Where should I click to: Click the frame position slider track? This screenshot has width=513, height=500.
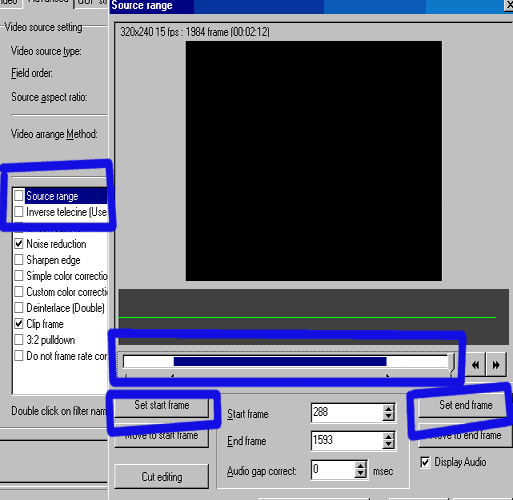tap(287, 362)
